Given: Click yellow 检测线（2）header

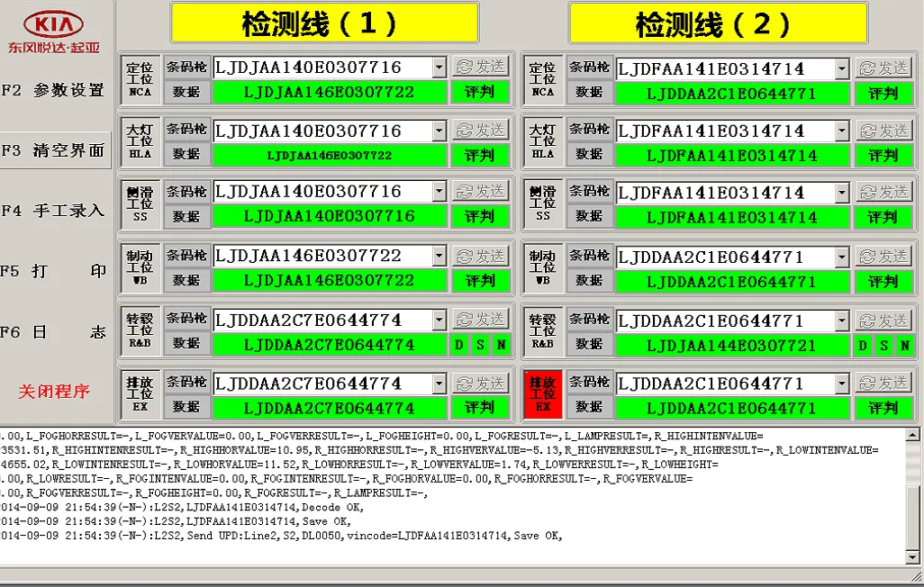Looking at the screenshot, I should click(719, 23).
